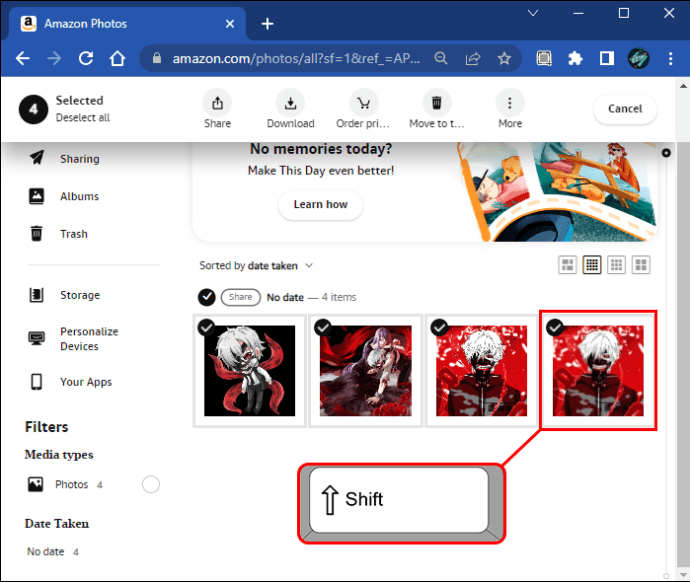The image size is (690, 582).
Task: Click the browser home icon
Action: click(x=117, y=58)
